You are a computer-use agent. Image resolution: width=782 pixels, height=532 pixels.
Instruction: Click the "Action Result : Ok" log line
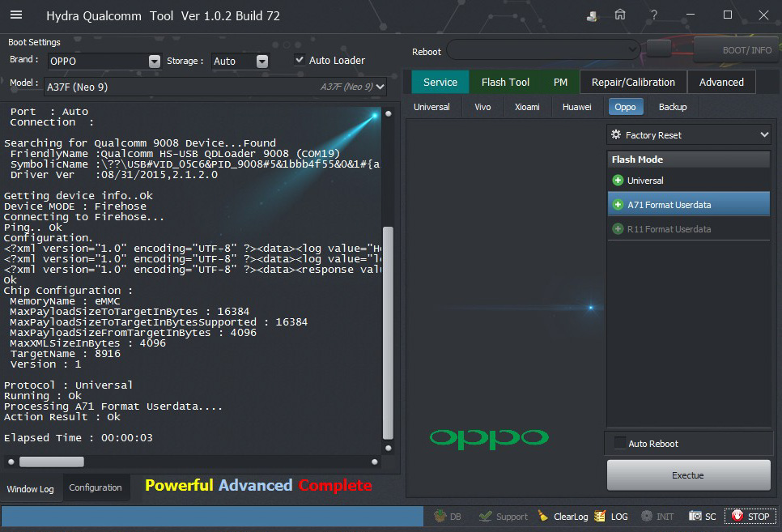point(62,417)
